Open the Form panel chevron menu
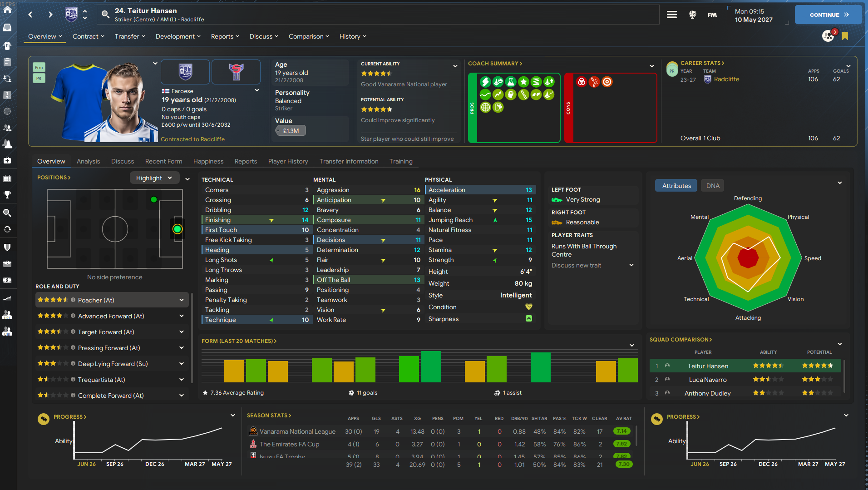 pos(632,346)
